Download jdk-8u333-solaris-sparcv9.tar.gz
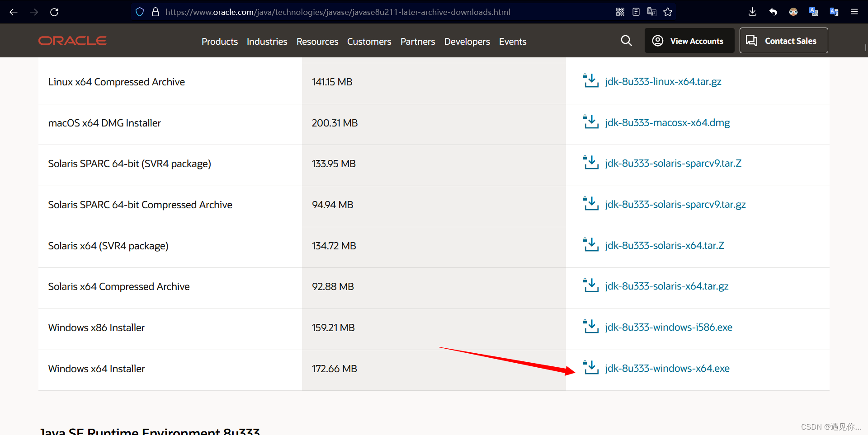 675,204
